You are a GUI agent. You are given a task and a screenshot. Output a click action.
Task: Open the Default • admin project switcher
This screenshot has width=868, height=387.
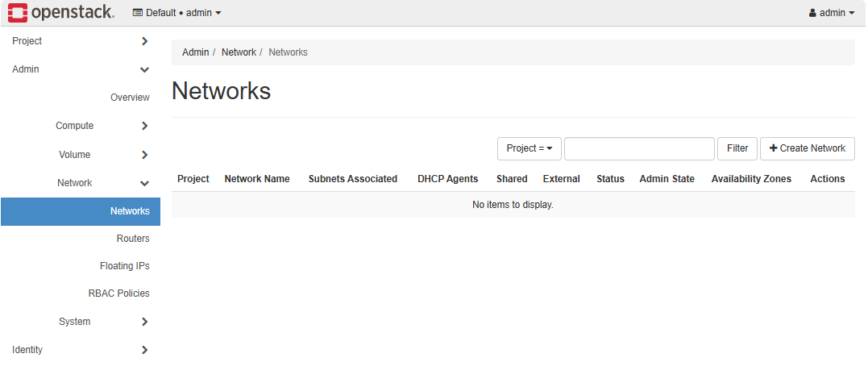(x=177, y=13)
